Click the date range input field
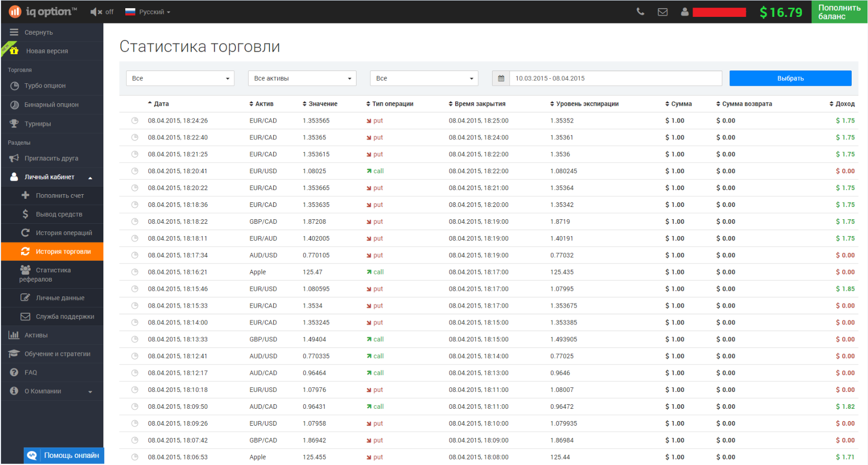The image size is (868, 465). coord(616,78)
